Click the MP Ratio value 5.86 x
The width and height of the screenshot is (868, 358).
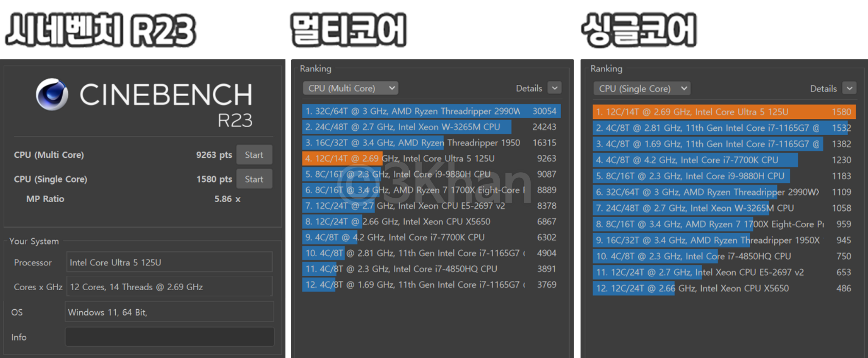[x=227, y=199]
